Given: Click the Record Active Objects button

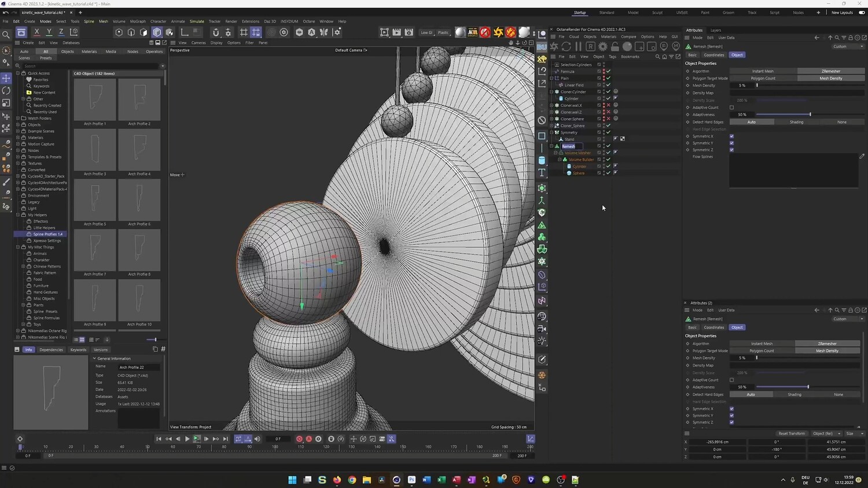Looking at the screenshot, I should tap(299, 439).
